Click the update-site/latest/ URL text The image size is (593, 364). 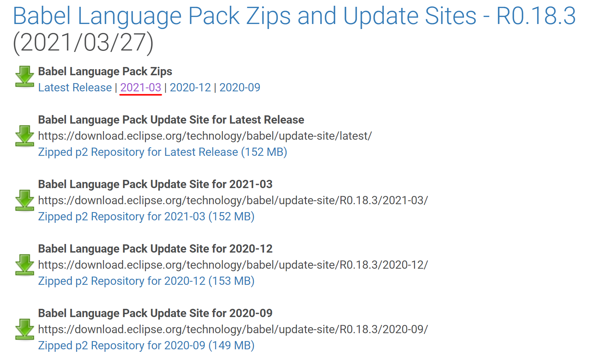[x=205, y=136]
